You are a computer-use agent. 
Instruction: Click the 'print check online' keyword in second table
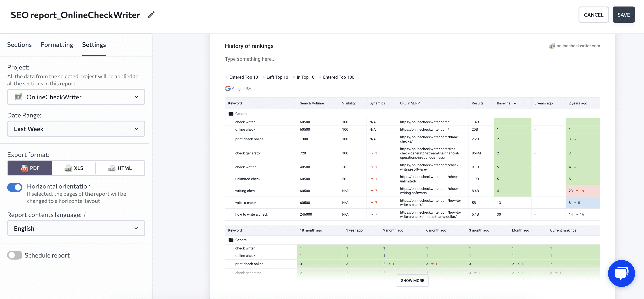point(249,264)
